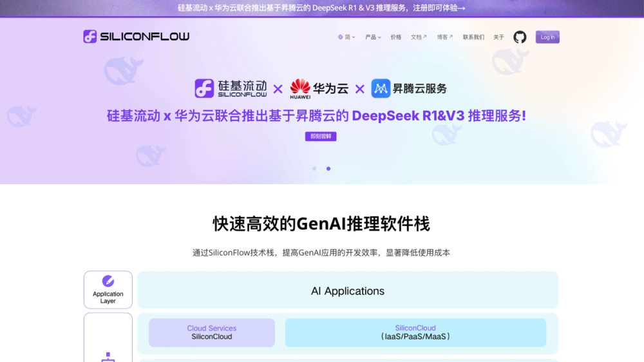
Task: Click the top announcement banner link
Action: (321, 8)
